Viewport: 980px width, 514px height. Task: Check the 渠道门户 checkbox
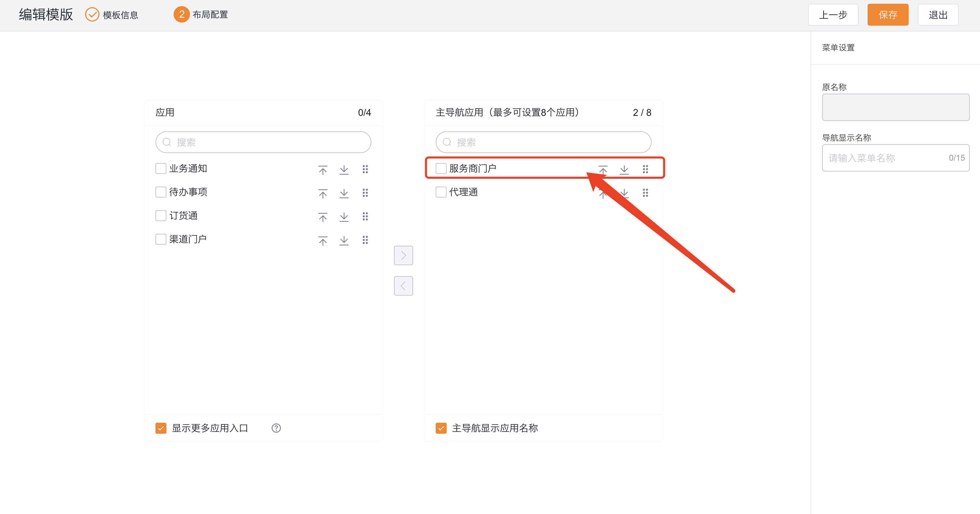(x=161, y=239)
